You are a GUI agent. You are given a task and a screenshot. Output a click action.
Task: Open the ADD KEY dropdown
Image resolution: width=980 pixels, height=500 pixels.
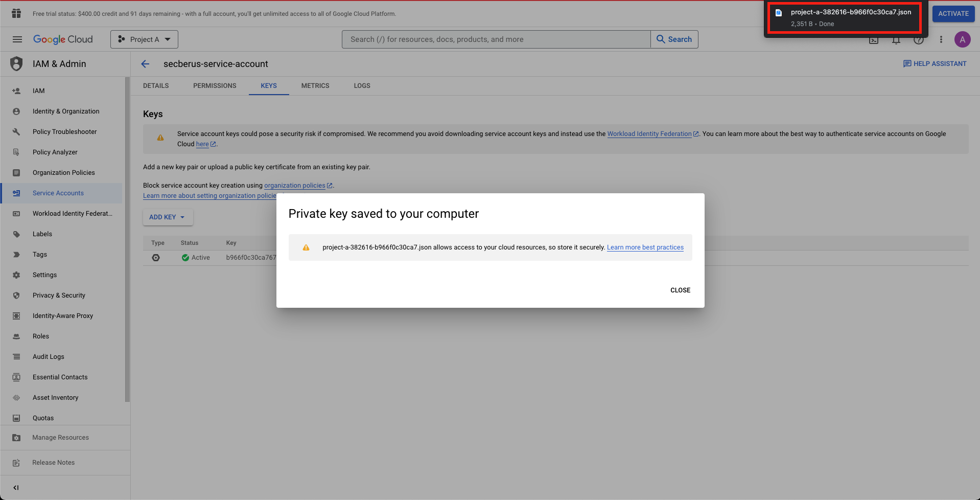tap(168, 217)
